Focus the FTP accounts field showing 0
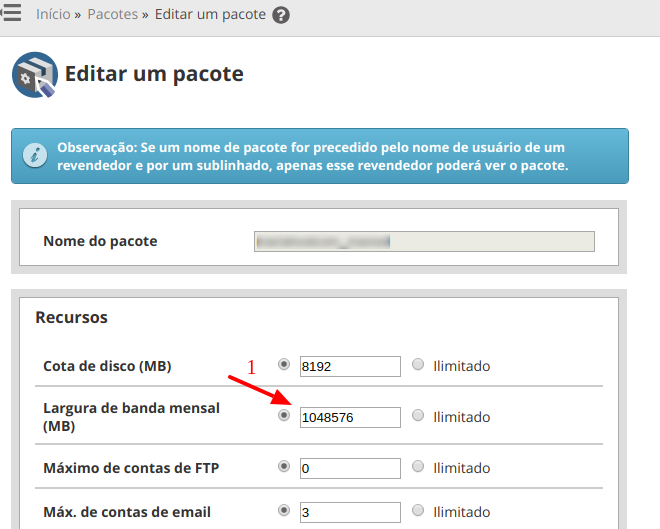The width and height of the screenshot is (660, 529). coord(349,468)
